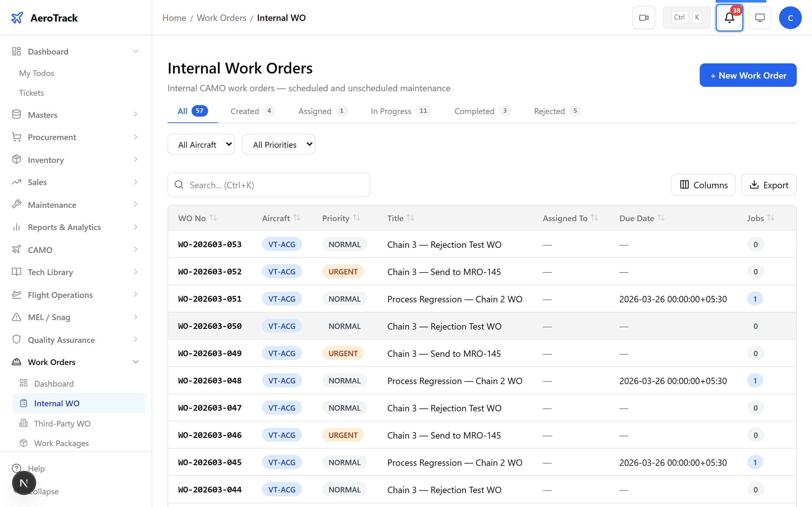Click the Priority column sort icon

[x=357, y=218]
